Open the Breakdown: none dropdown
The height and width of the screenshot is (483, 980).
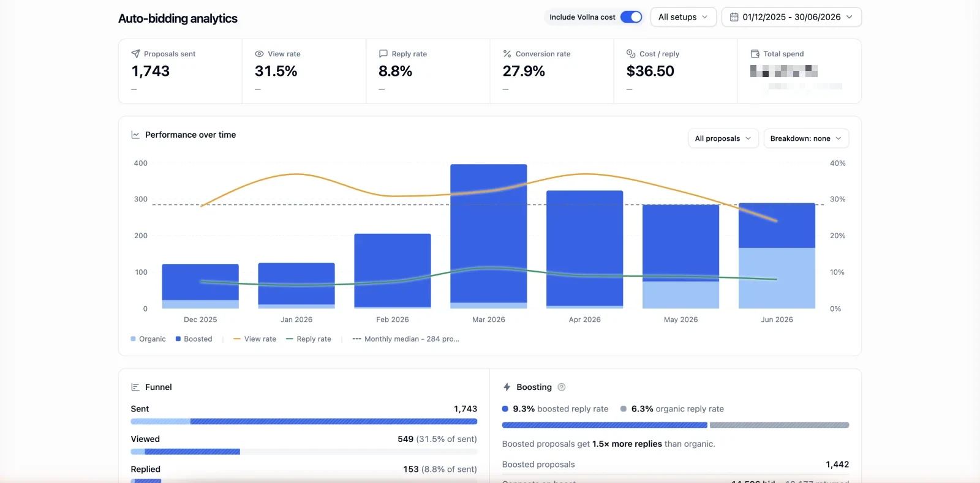point(806,138)
